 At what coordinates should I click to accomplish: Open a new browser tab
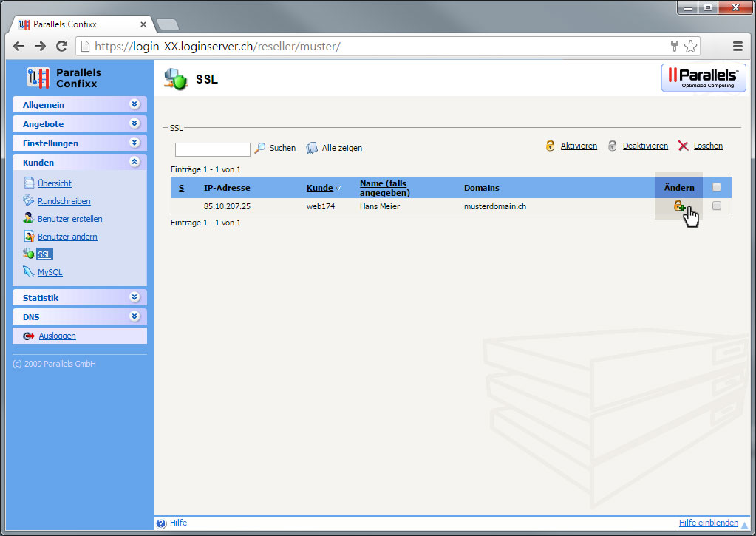[x=167, y=24]
